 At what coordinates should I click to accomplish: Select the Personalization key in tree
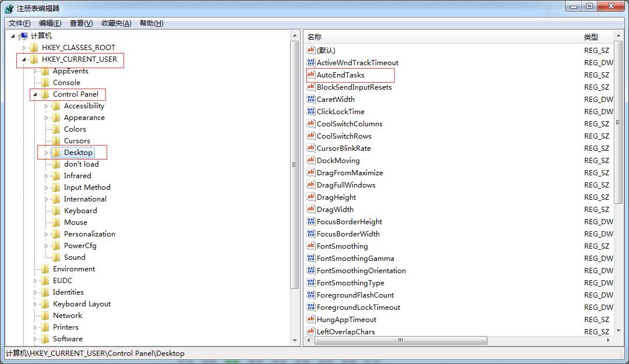(x=89, y=234)
